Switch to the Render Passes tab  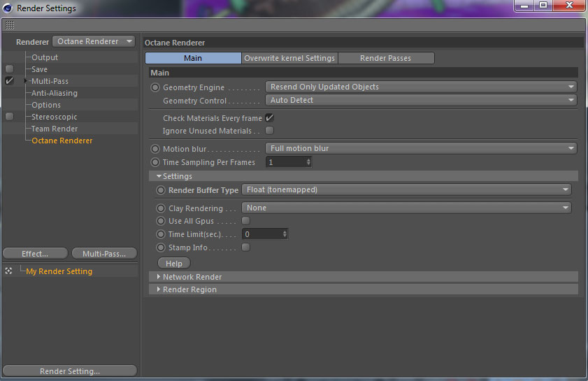(x=386, y=58)
